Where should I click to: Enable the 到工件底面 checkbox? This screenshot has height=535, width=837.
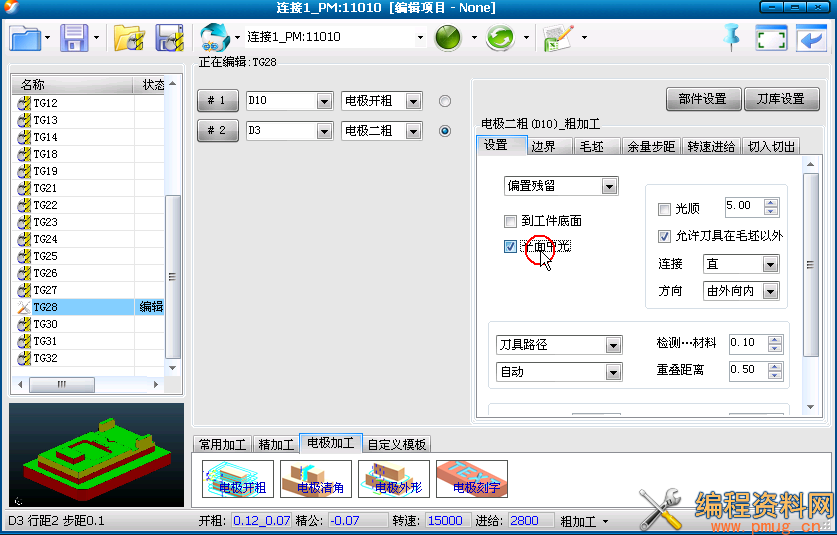coord(510,221)
